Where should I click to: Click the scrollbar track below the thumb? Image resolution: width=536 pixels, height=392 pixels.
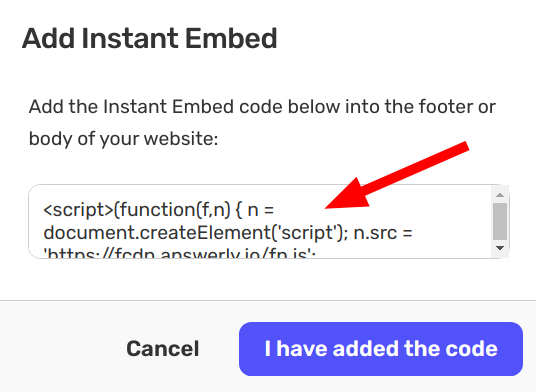pos(500,241)
